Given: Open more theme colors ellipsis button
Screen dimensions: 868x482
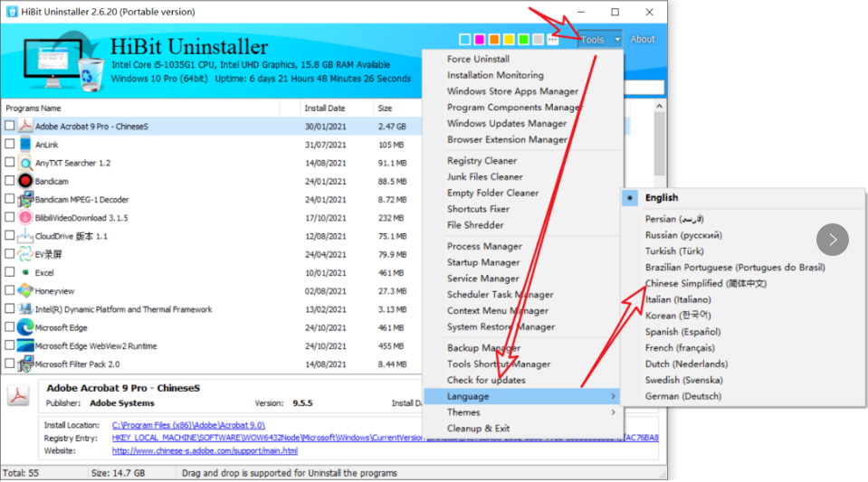Looking at the screenshot, I should 552,39.
